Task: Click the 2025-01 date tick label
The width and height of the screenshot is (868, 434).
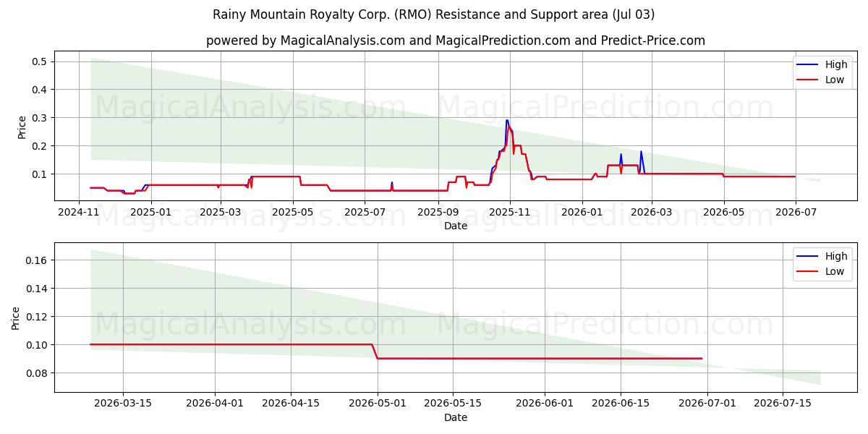Action: (x=151, y=213)
